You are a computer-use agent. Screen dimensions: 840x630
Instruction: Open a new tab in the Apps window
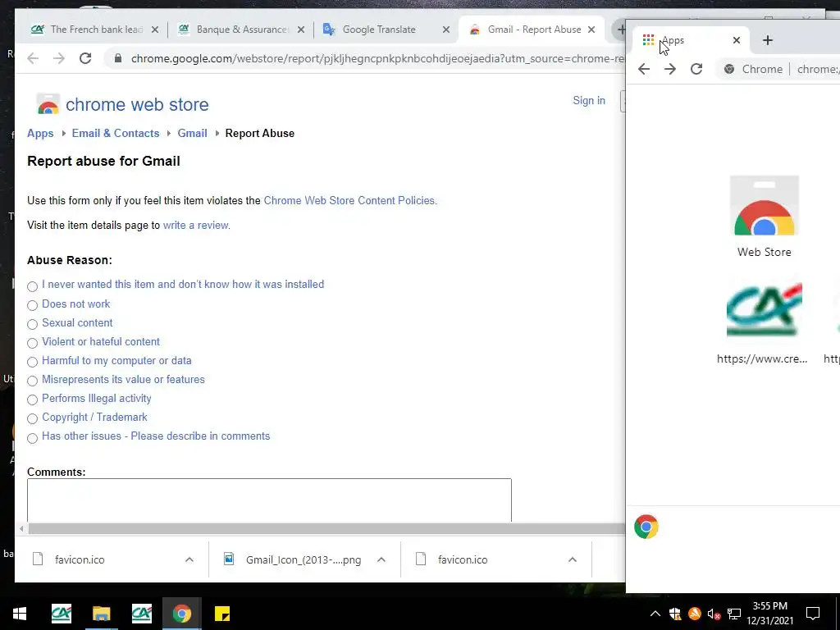(x=768, y=40)
